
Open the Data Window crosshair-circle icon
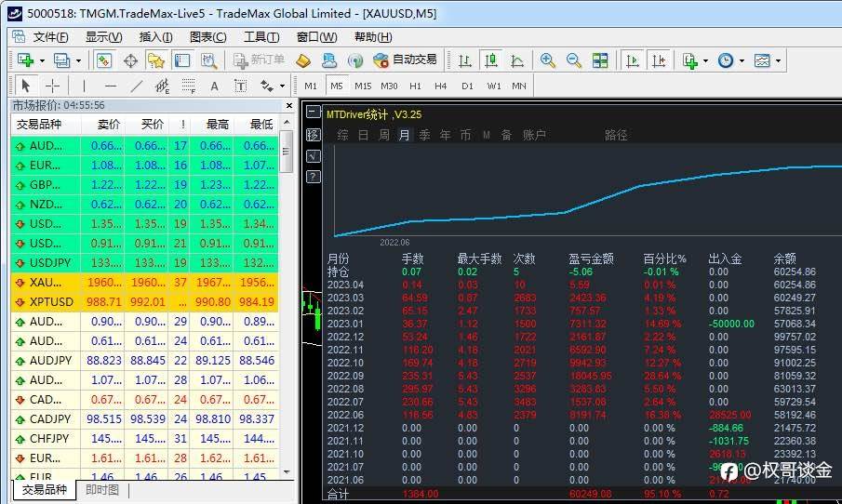click(130, 60)
